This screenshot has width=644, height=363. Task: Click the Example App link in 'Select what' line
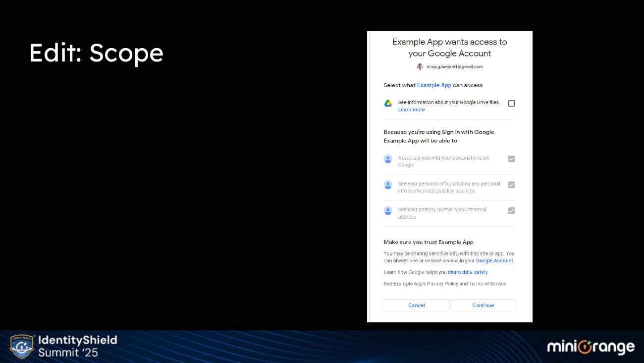(434, 85)
